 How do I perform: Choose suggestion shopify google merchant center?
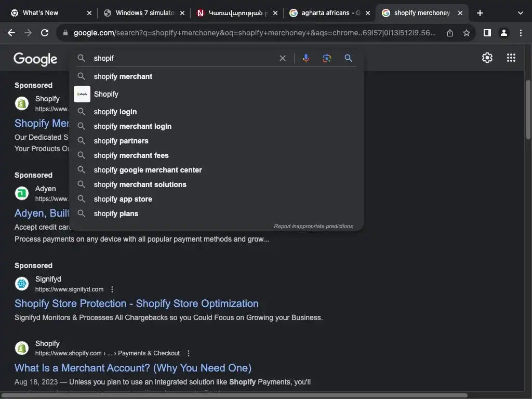217,170
